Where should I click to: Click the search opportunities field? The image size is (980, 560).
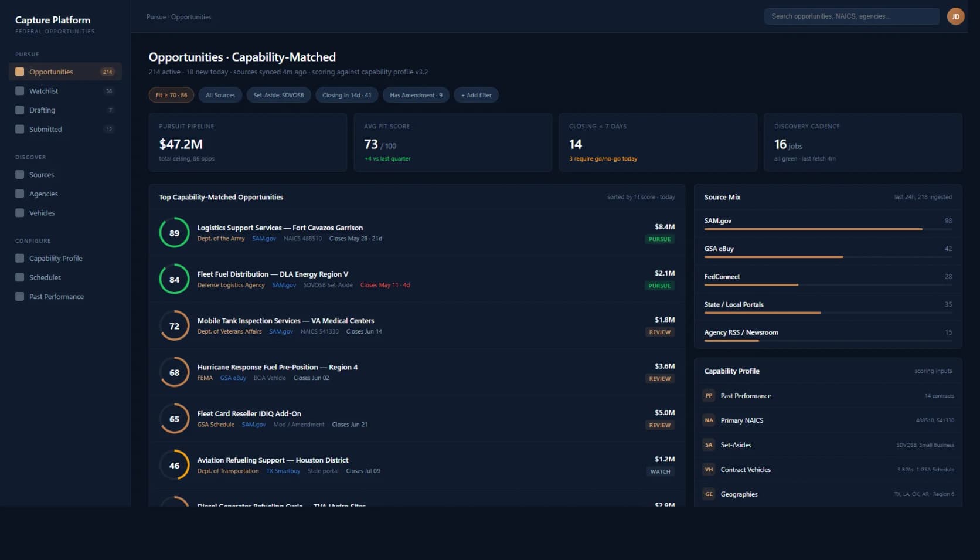(852, 16)
